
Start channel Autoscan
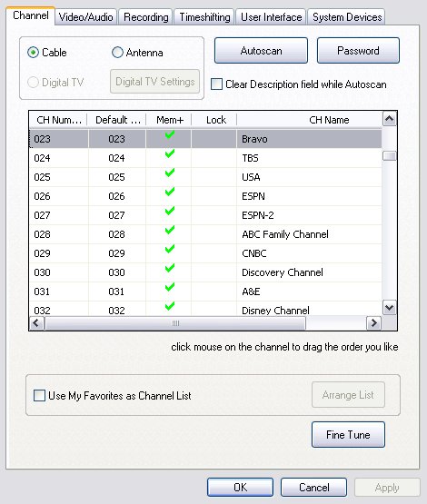click(261, 51)
